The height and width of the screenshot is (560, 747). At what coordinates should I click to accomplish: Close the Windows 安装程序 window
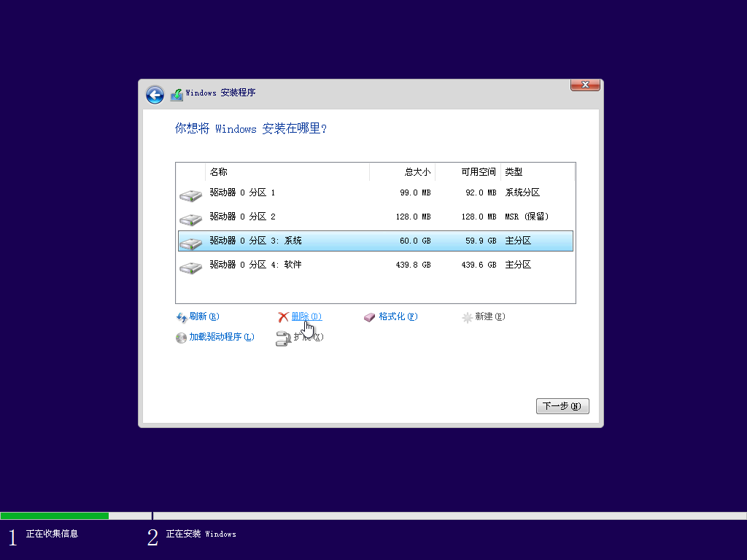pyautogui.click(x=584, y=85)
